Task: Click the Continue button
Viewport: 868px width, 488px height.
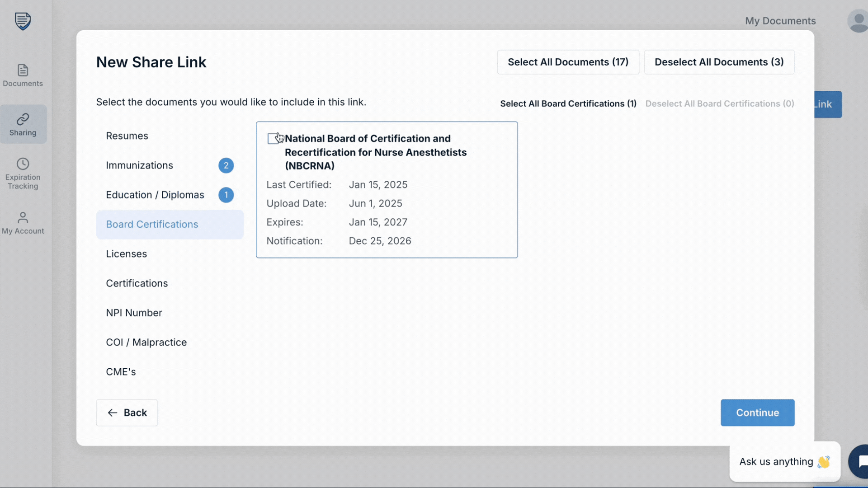Action: tap(758, 413)
